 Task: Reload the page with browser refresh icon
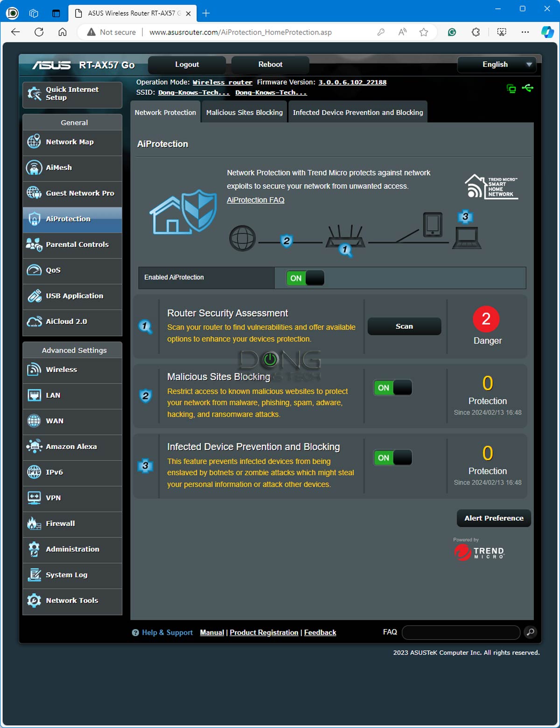pos(39,32)
